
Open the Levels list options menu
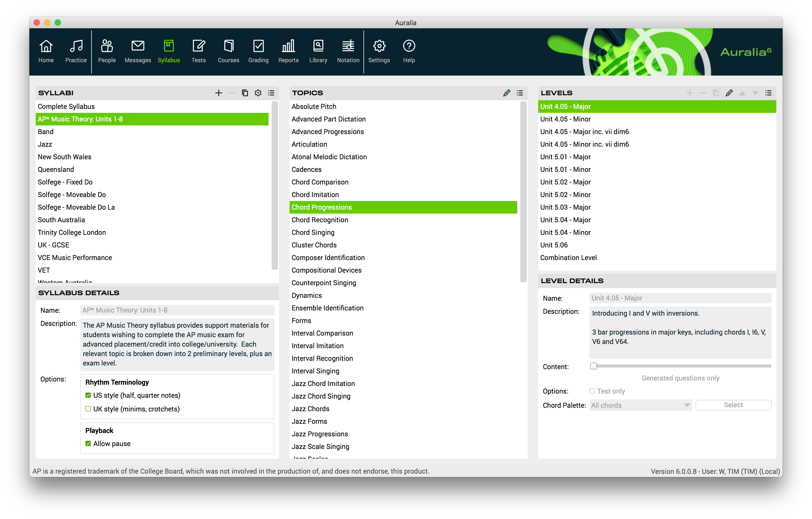[768, 93]
